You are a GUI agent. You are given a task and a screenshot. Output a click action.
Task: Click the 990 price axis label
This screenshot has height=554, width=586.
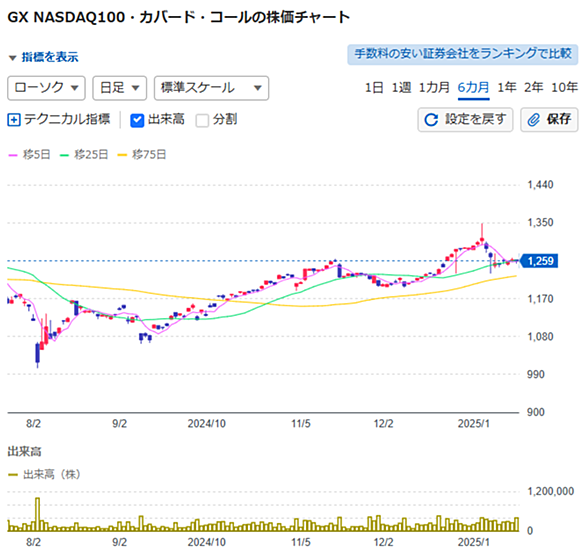click(x=536, y=374)
